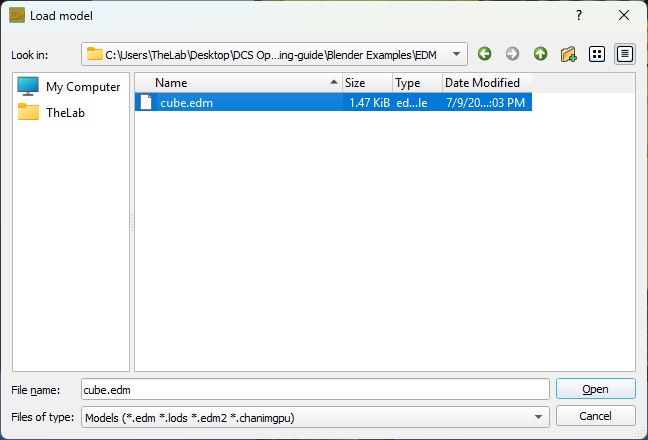This screenshot has width=648, height=440.
Task: Click the Cancel button
Action: 596,416
